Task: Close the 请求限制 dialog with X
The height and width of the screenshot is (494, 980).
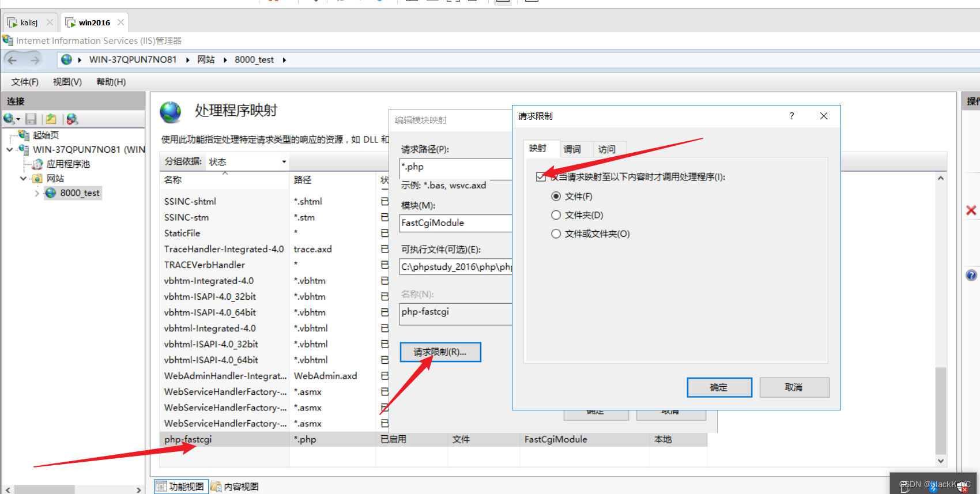Action: tap(824, 116)
